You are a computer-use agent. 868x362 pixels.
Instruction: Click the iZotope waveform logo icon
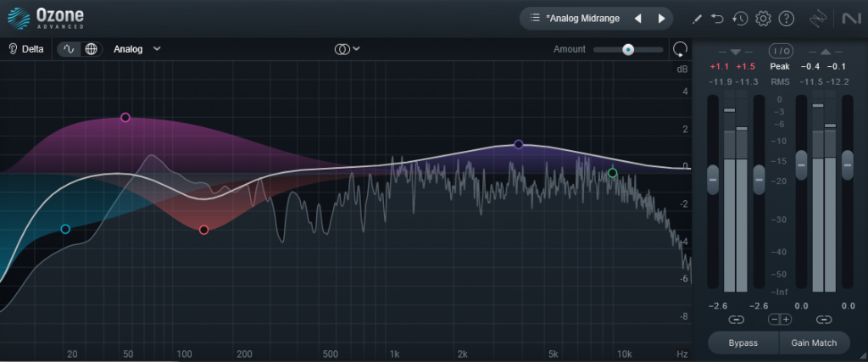coord(818,19)
